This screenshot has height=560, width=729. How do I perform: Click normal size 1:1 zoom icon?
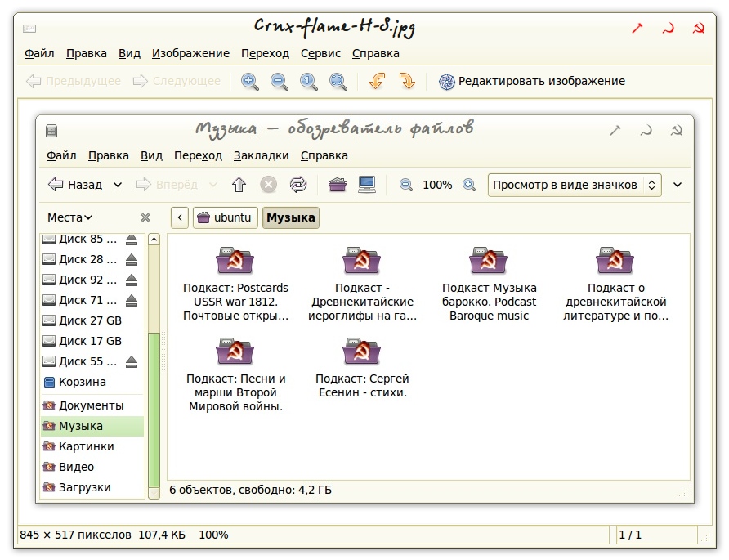[308, 82]
